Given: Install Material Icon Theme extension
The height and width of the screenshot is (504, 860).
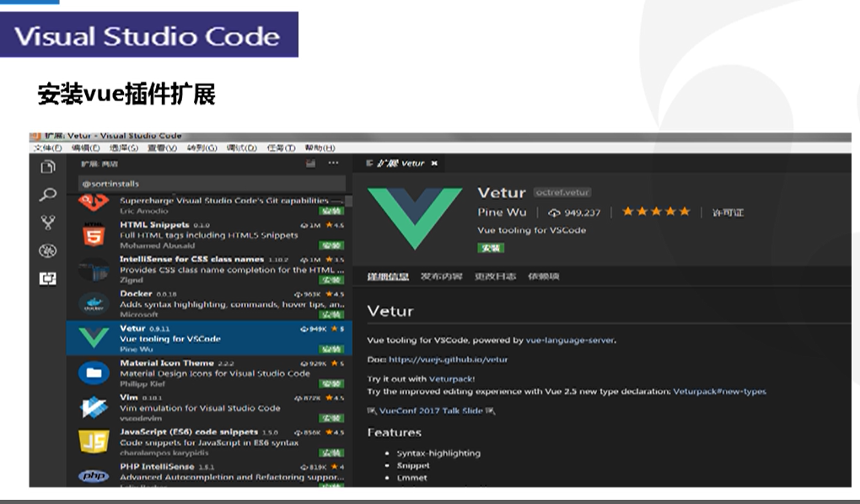Looking at the screenshot, I should tap(331, 383).
